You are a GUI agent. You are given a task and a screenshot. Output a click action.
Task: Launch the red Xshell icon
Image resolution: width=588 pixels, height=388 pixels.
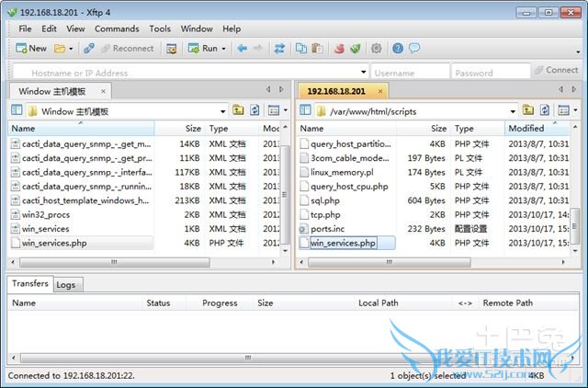click(339, 49)
